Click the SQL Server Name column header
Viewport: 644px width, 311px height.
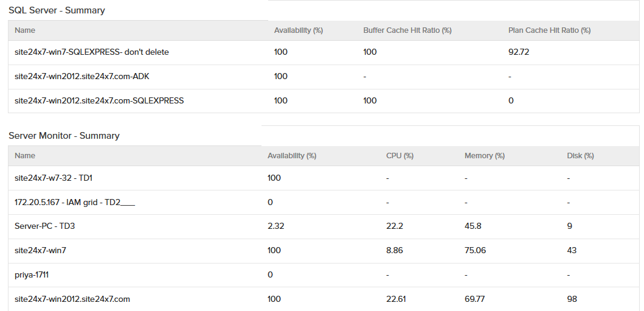(x=25, y=30)
